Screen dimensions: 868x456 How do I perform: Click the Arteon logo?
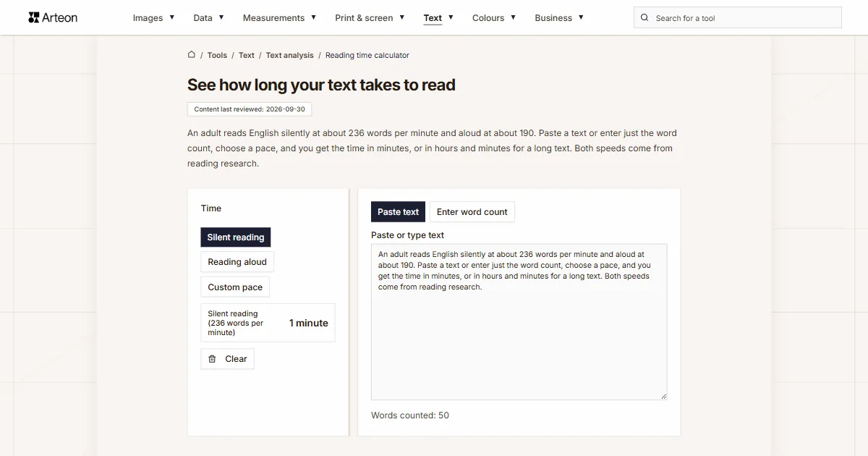pyautogui.click(x=53, y=17)
